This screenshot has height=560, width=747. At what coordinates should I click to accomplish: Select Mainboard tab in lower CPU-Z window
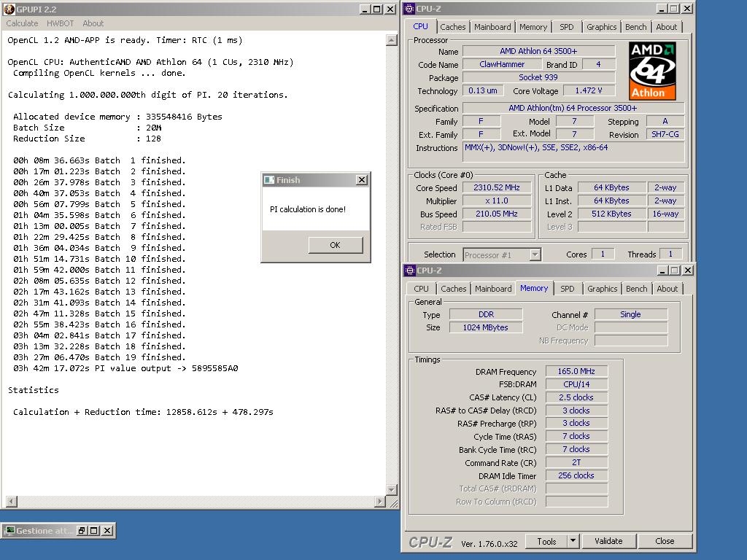pos(493,289)
